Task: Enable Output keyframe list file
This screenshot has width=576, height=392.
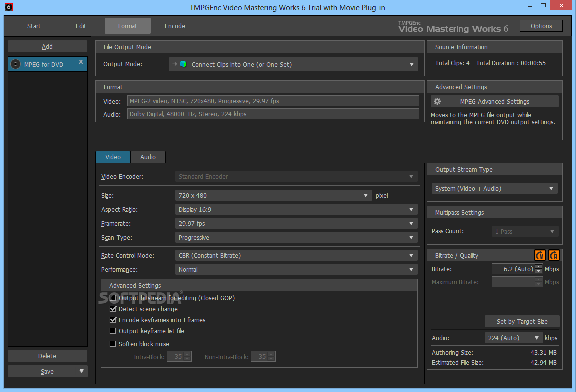Action: click(113, 331)
